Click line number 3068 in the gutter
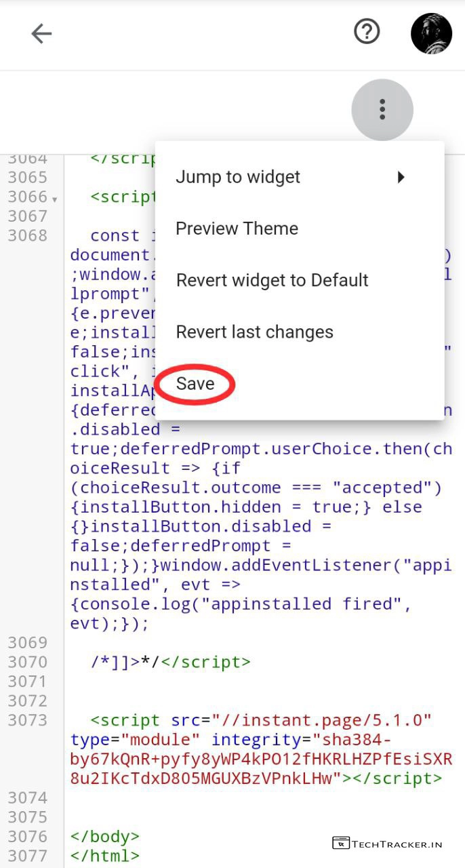This screenshot has width=465, height=868. (x=28, y=235)
